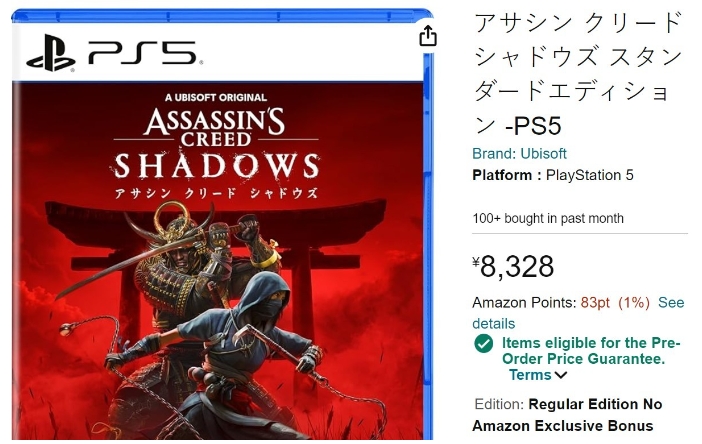Screen dimensions: 702x444
Task: Click the ¥8,328 price
Action: point(513,266)
